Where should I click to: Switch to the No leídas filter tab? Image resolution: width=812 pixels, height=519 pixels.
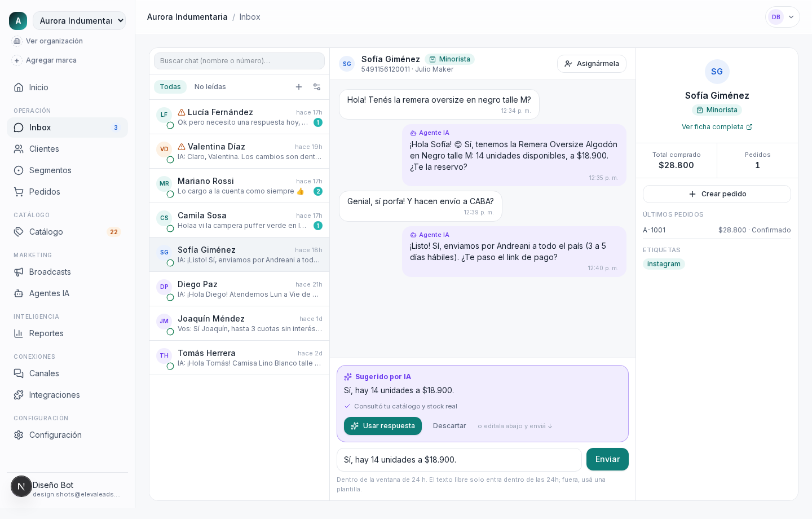pos(210,87)
